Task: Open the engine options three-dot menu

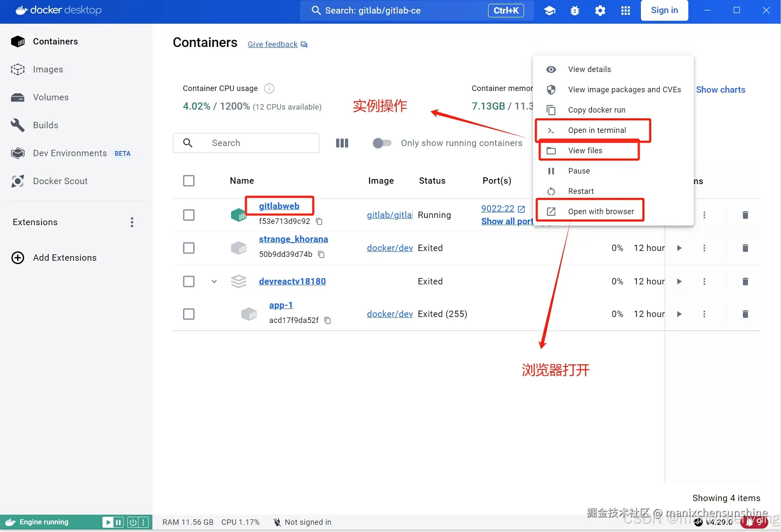Action: pyautogui.click(x=144, y=522)
